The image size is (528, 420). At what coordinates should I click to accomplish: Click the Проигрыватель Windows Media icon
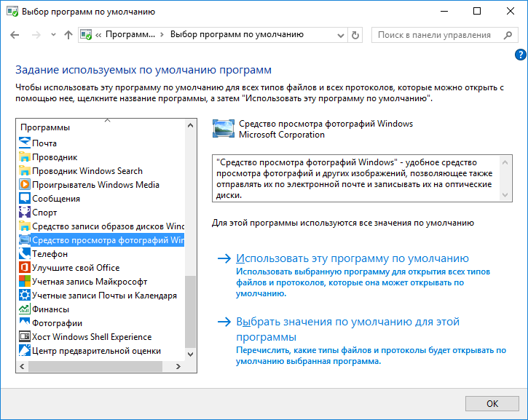point(25,184)
